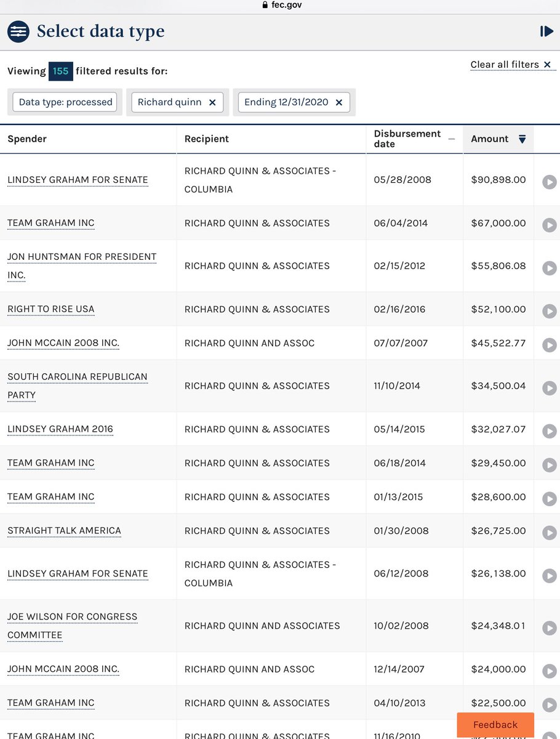Open STRAIGHT TALK AMERICA link

coord(64,531)
